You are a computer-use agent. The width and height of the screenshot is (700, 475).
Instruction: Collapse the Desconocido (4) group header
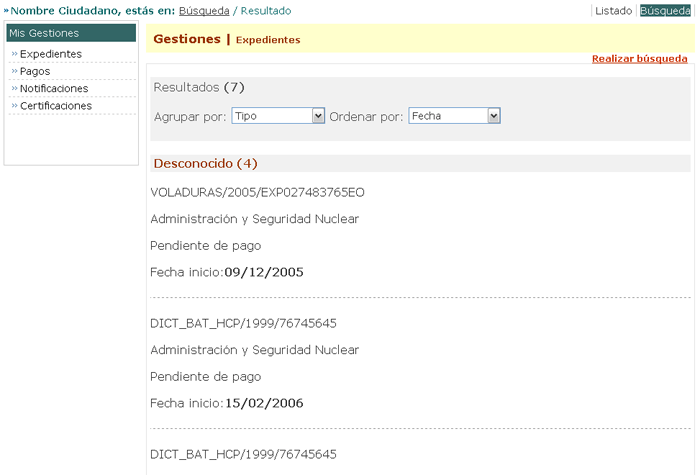(205, 163)
